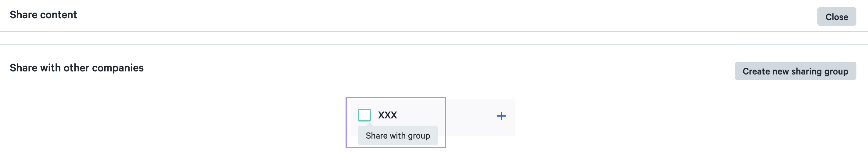Toggle the green-outlined share checkbox
The height and width of the screenshot is (152, 868).
[x=364, y=115]
